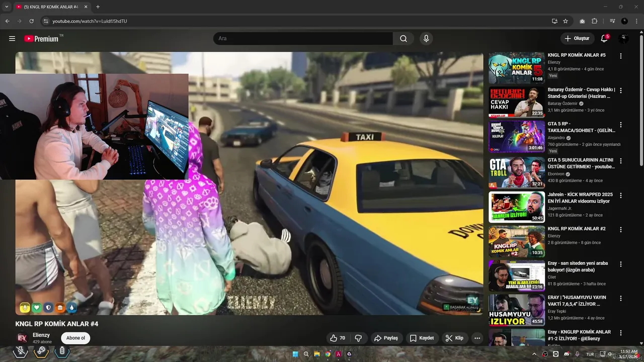
Task: Open options menu for KNGL RP KOMİK ANLAR #5
Action: point(621,56)
